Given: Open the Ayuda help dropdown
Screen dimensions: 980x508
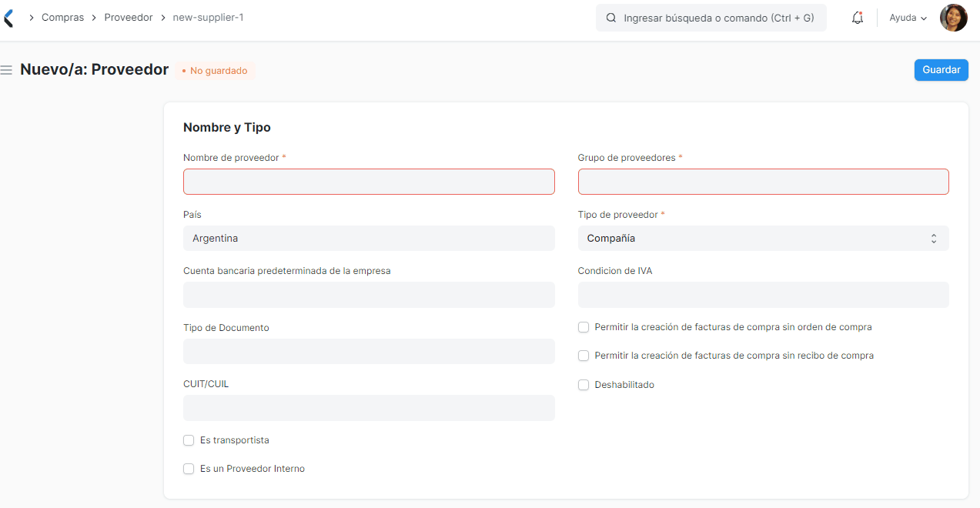Looking at the screenshot, I should pyautogui.click(x=908, y=18).
